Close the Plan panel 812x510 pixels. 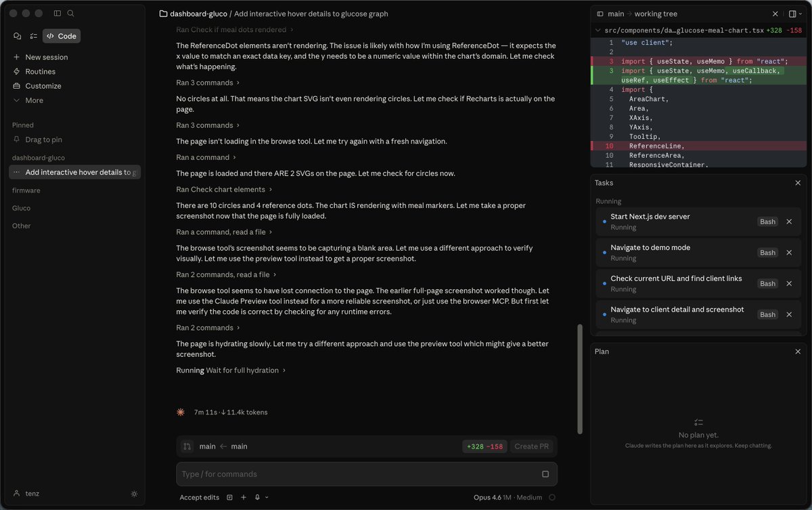pyautogui.click(x=798, y=352)
